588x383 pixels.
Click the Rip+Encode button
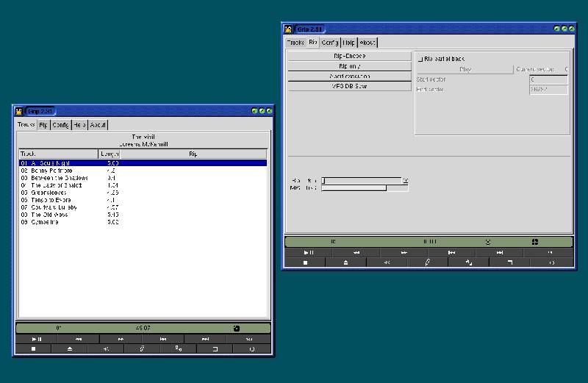pyautogui.click(x=349, y=56)
